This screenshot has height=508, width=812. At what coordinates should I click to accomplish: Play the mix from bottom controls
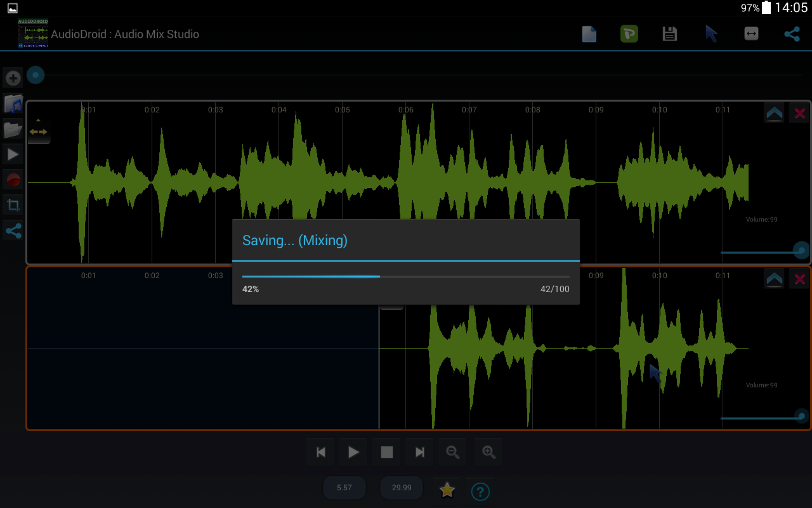click(x=354, y=452)
